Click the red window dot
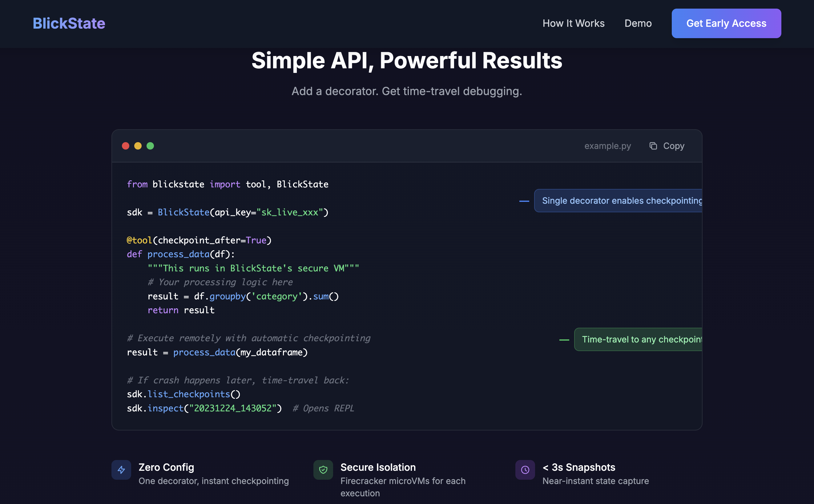814x504 pixels. 125,146
